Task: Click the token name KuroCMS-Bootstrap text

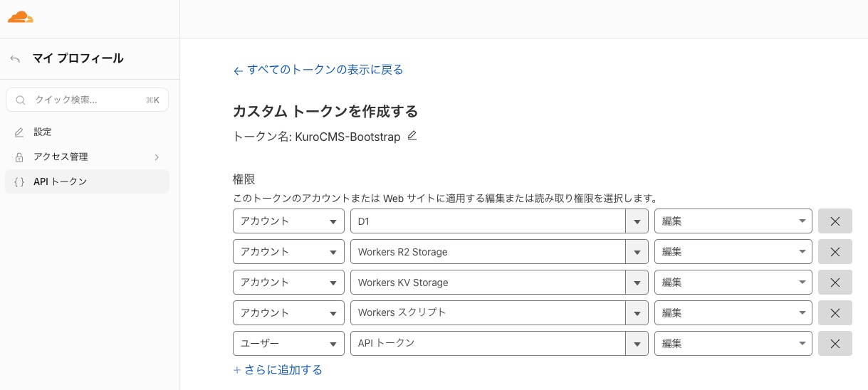Action: 348,136
